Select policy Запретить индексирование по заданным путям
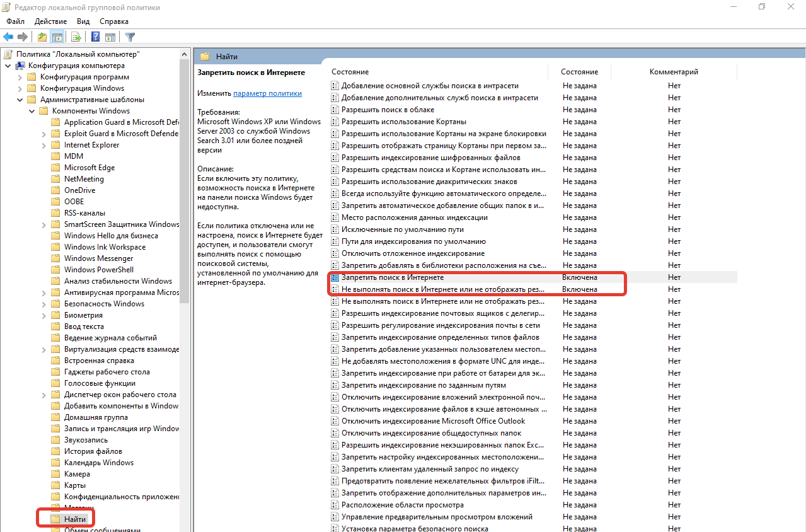Image resolution: width=806 pixels, height=532 pixels. 423,385
